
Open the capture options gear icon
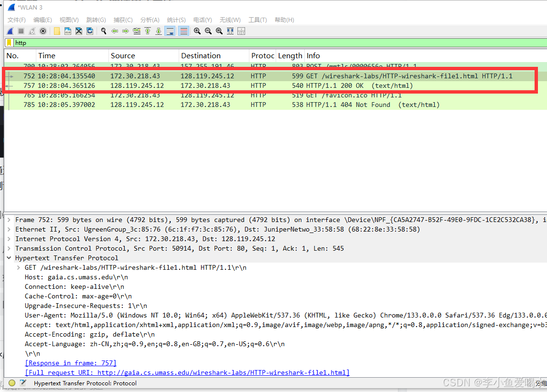[43, 31]
